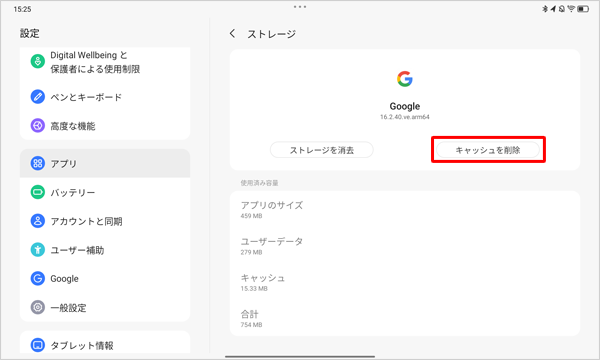Tap the アプリのサイズ row

pos(405,209)
